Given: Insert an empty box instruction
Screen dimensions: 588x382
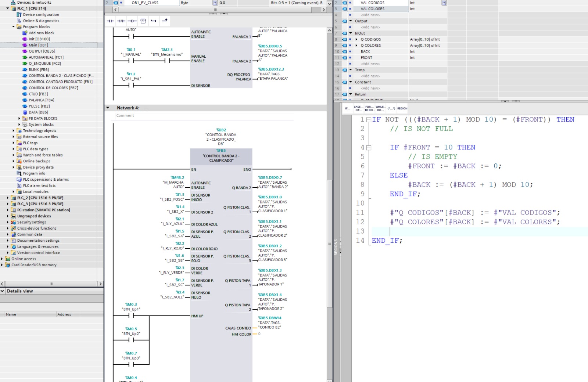Looking at the screenshot, I should click(x=143, y=21).
